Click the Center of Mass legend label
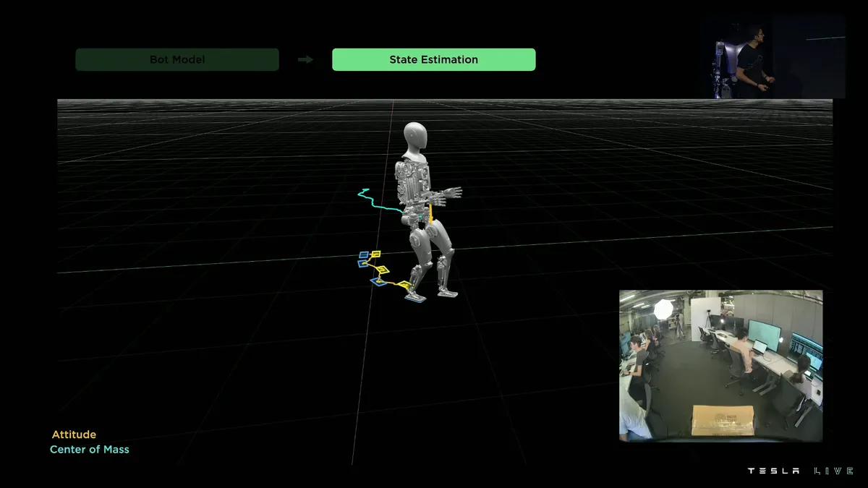 click(x=90, y=450)
